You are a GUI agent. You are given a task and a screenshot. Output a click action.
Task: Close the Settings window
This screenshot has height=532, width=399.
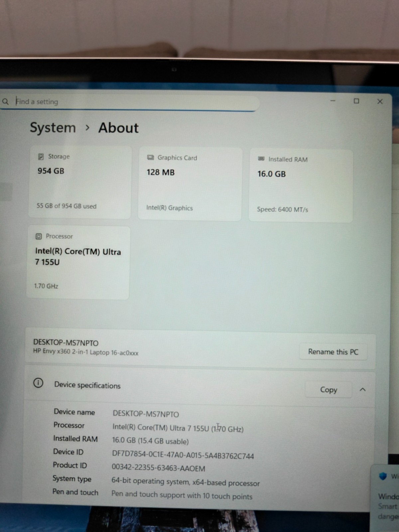tap(380, 101)
